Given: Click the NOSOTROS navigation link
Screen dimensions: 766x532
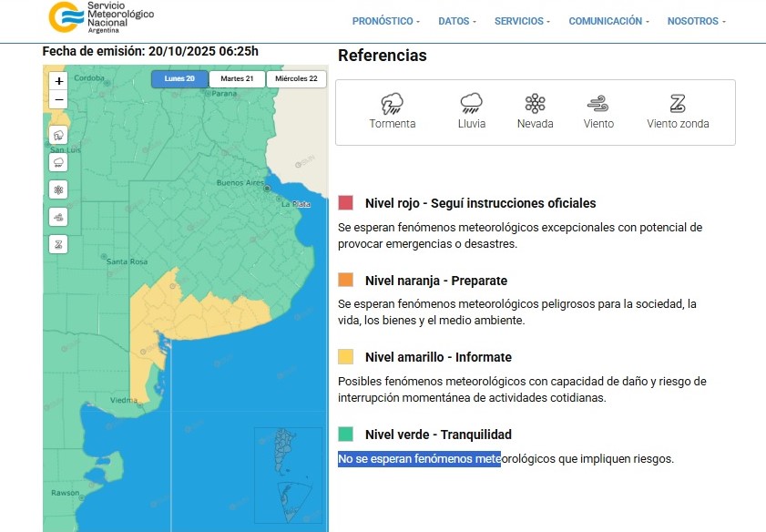Looking at the screenshot, I should [696, 21].
